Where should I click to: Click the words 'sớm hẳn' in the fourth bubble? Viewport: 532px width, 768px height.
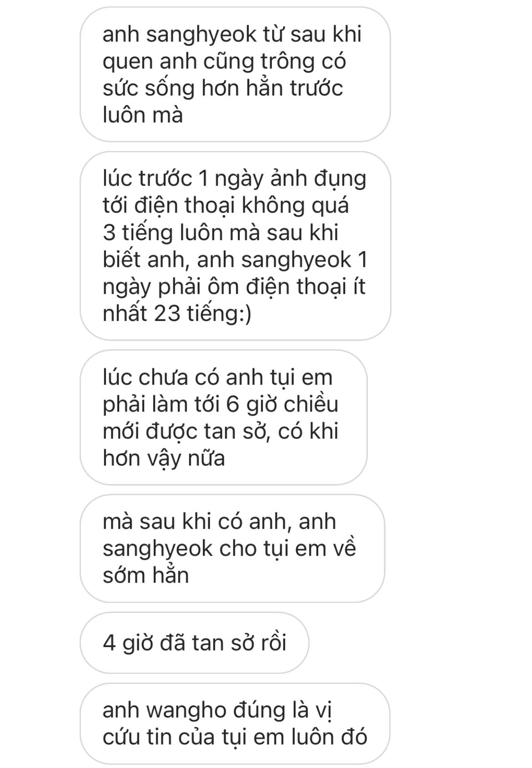(x=146, y=576)
